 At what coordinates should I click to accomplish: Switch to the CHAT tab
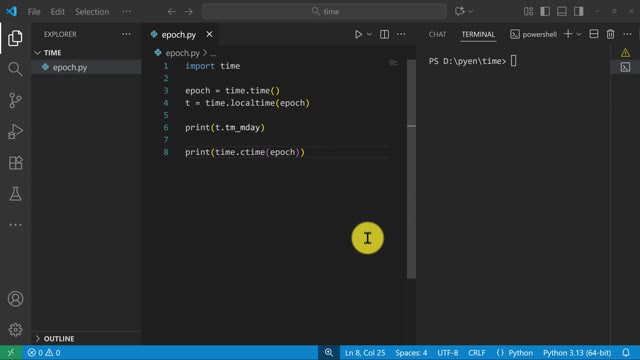point(437,34)
